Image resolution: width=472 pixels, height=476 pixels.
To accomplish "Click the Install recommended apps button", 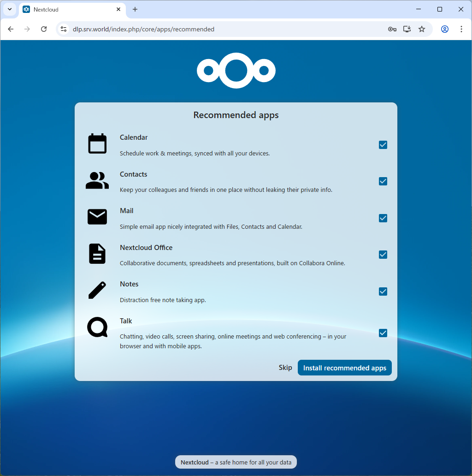I will 344,368.
